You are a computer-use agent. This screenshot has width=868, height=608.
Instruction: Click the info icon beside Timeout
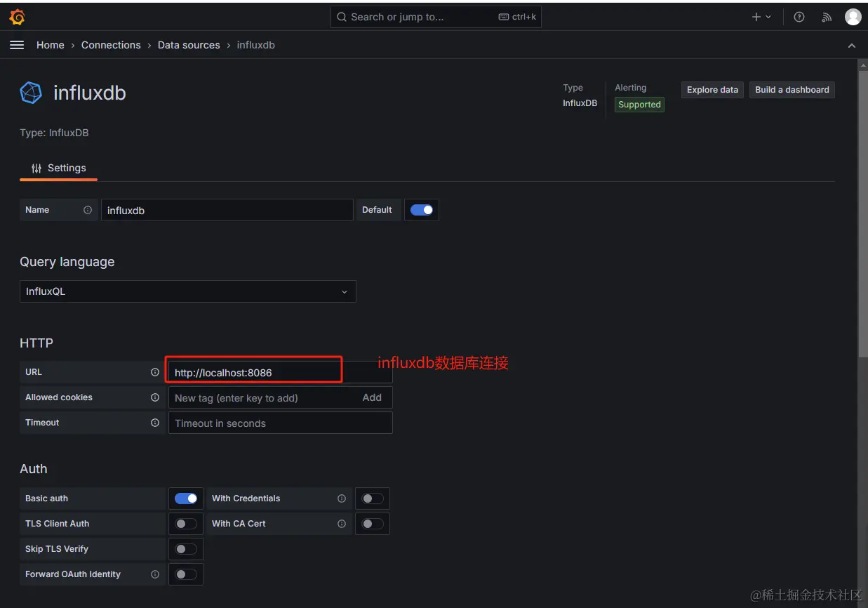pos(155,423)
